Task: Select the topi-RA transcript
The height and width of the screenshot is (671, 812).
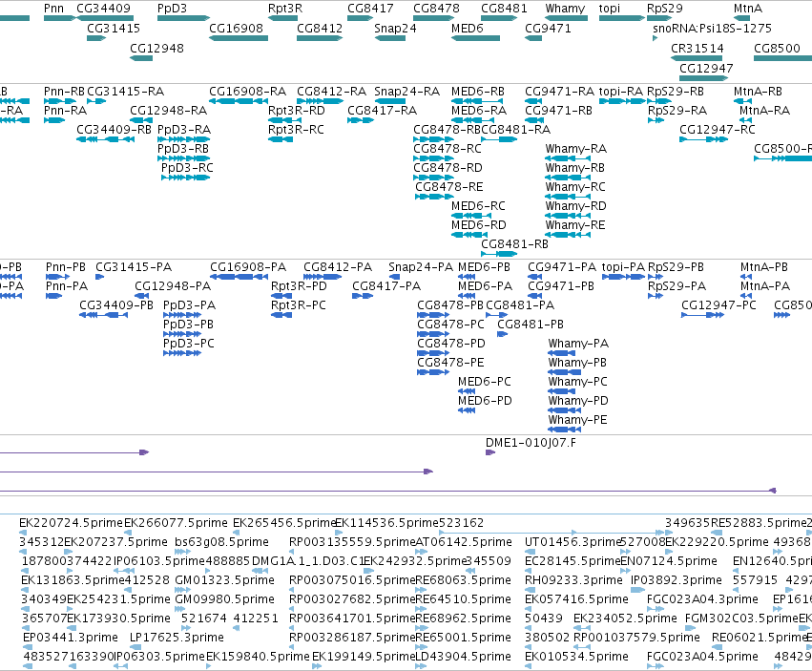Action: 622,101
